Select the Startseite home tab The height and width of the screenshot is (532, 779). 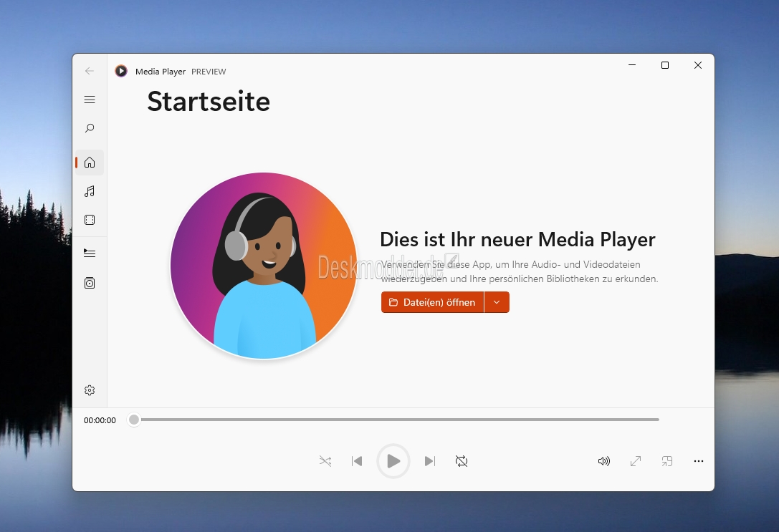[90, 163]
